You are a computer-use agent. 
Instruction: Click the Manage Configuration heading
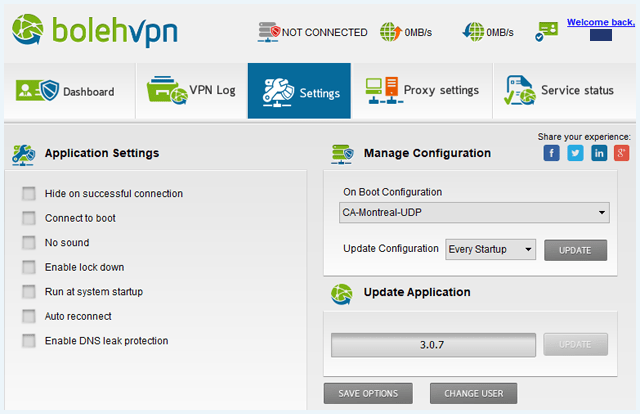(427, 153)
